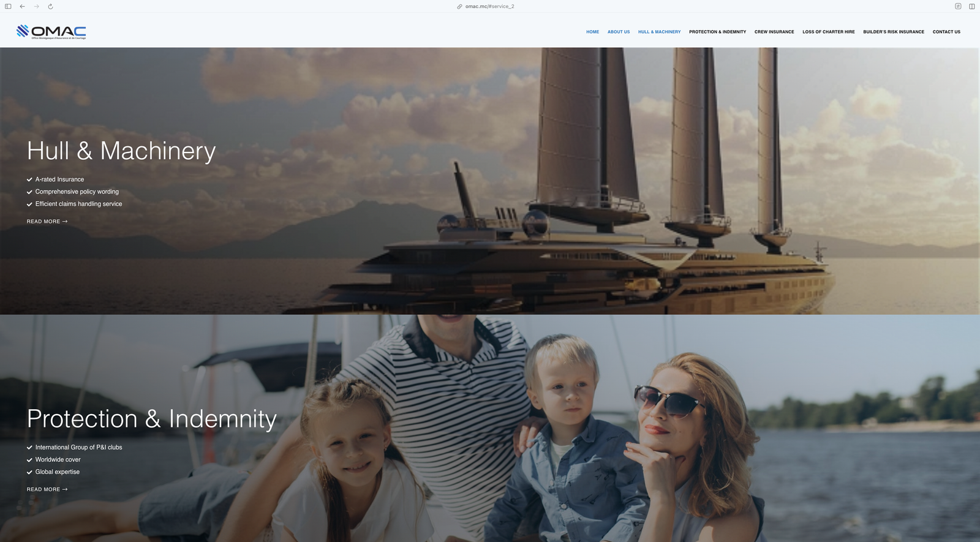The image size is (980, 542).
Task: Click the link icon beside the URL
Action: point(459,6)
